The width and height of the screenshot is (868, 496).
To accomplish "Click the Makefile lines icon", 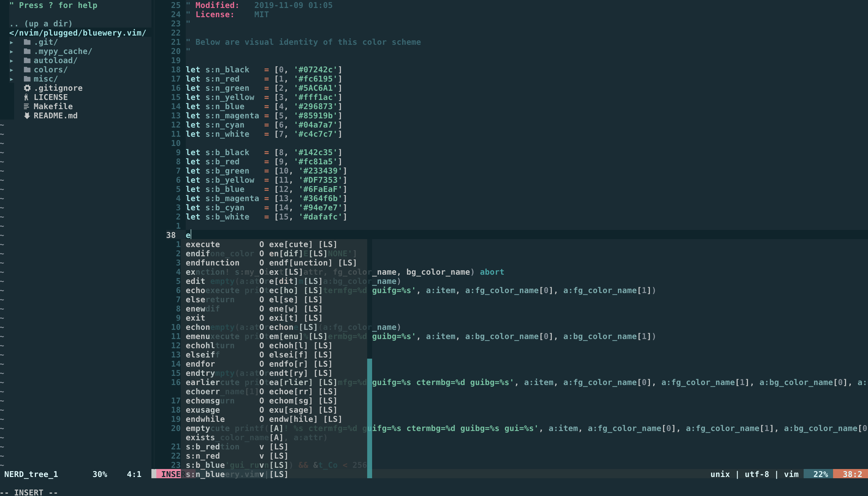I will (26, 106).
